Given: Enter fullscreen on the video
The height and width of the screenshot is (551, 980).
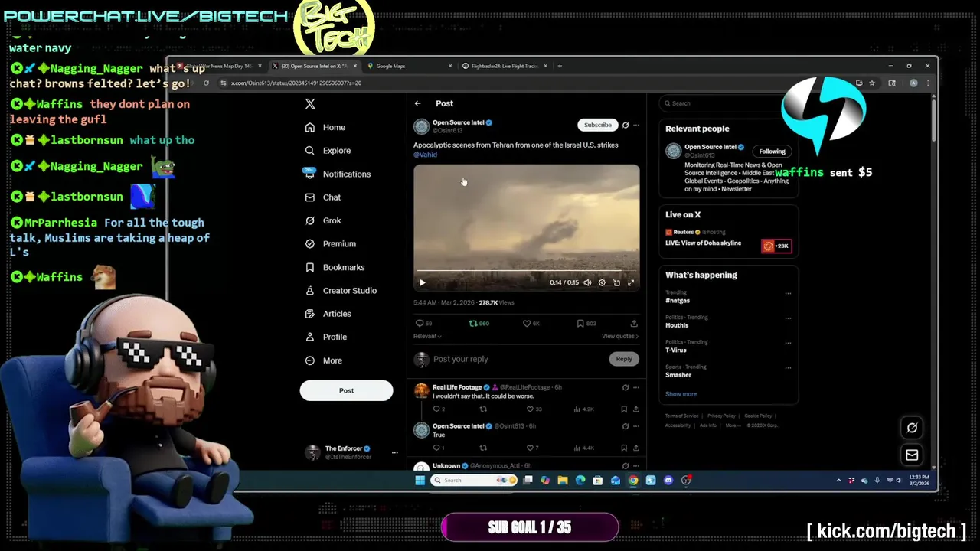Looking at the screenshot, I should click(631, 283).
